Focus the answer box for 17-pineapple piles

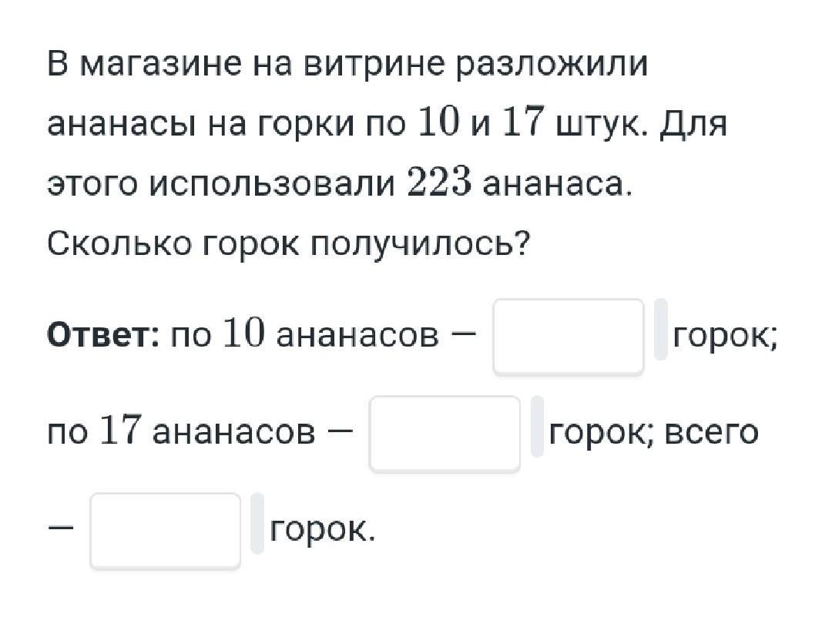(445, 434)
